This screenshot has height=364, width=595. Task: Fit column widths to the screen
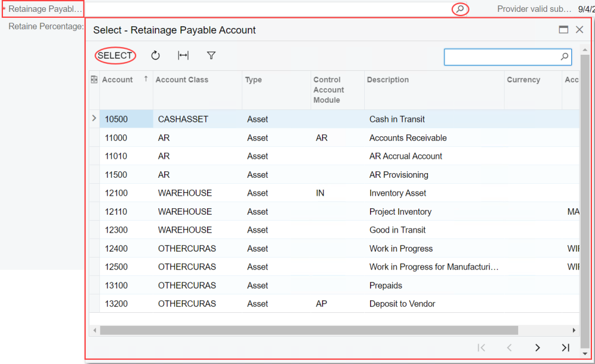coord(183,55)
